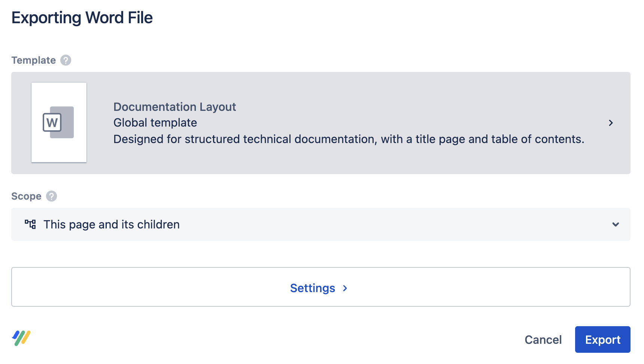This screenshot has width=644, height=364.
Task: Click the 'Settings' blue link text
Action: pos(312,288)
